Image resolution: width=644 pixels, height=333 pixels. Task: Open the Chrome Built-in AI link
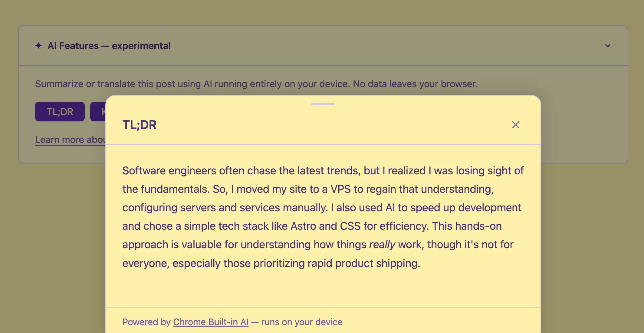[210, 322]
